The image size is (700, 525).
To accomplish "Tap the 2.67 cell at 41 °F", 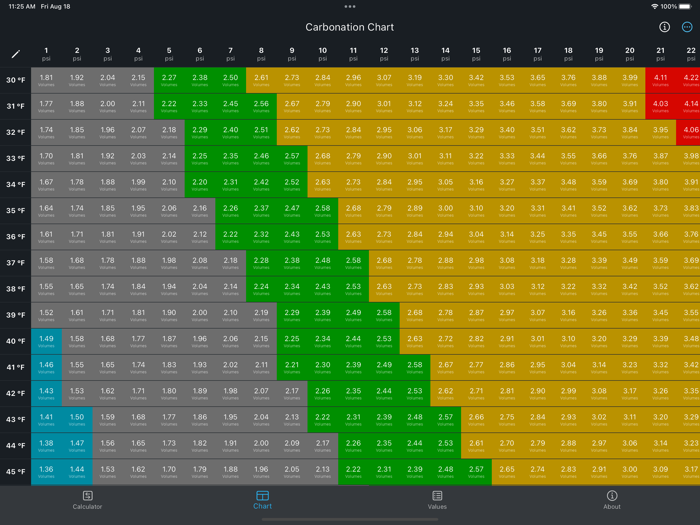I will click(446, 367).
